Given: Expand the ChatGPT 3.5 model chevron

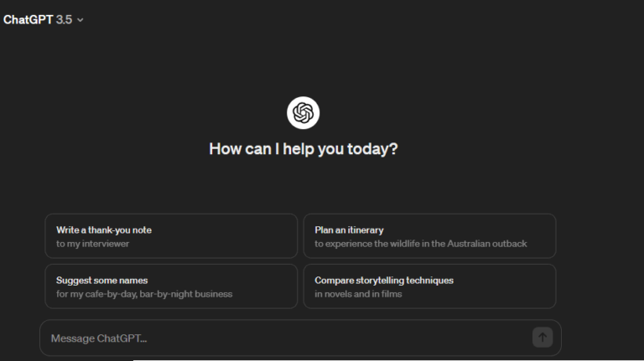Looking at the screenshot, I should 80,20.
